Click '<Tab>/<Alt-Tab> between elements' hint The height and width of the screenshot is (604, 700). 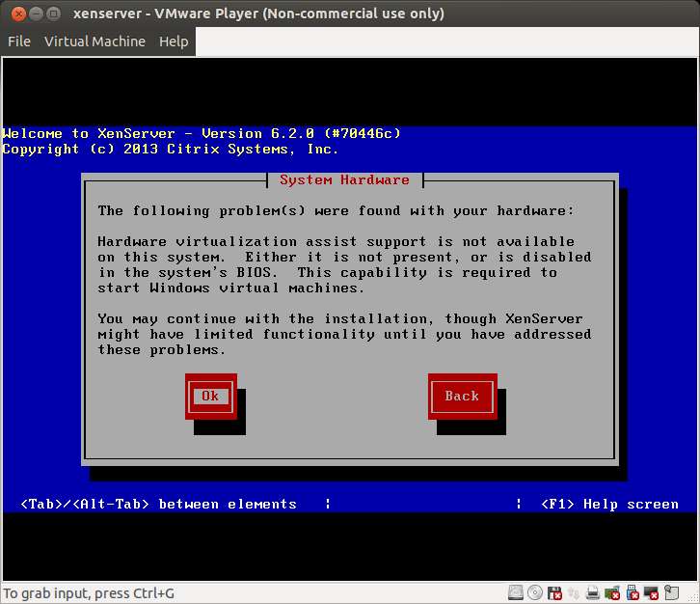point(158,505)
